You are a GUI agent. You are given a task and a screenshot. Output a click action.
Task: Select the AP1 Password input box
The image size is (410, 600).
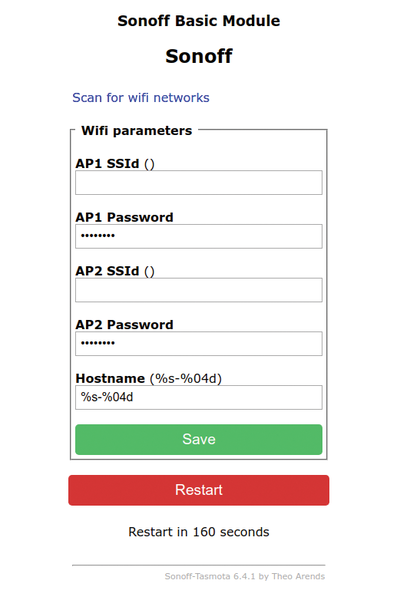pos(199,236)
